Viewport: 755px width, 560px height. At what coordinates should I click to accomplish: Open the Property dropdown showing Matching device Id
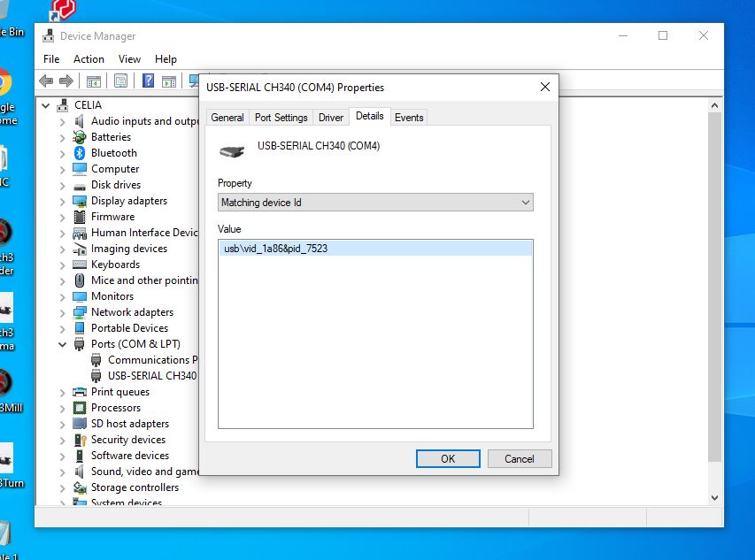375,203
